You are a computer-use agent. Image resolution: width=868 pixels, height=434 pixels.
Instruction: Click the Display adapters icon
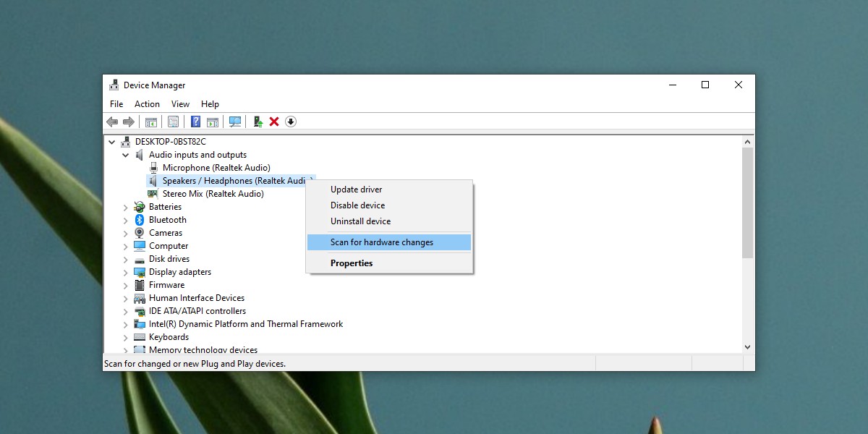coord(140,272)
